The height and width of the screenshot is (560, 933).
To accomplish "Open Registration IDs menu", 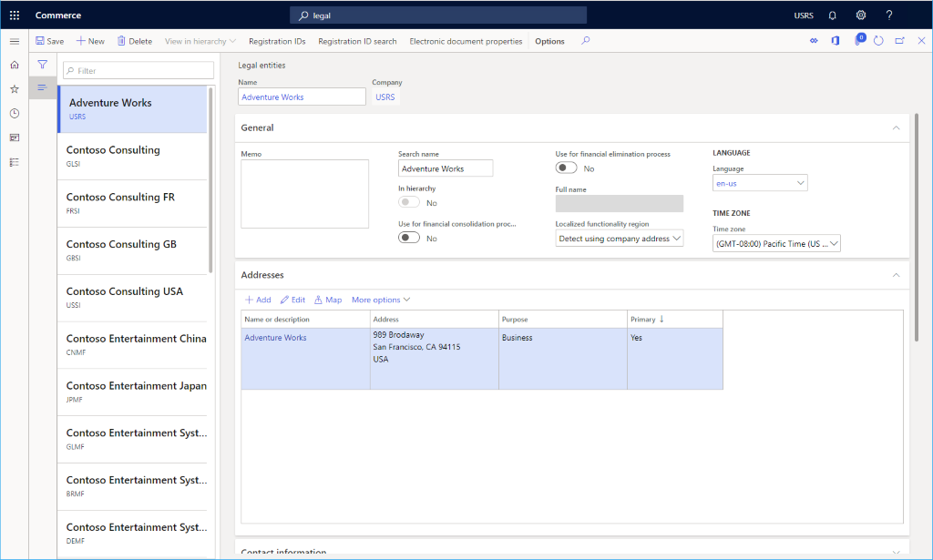I will [277, 41].
